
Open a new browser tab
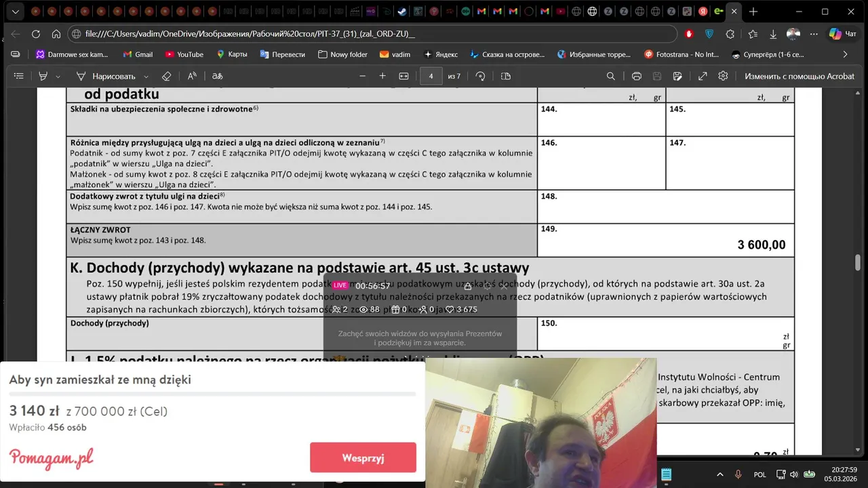tap(753, 12)
